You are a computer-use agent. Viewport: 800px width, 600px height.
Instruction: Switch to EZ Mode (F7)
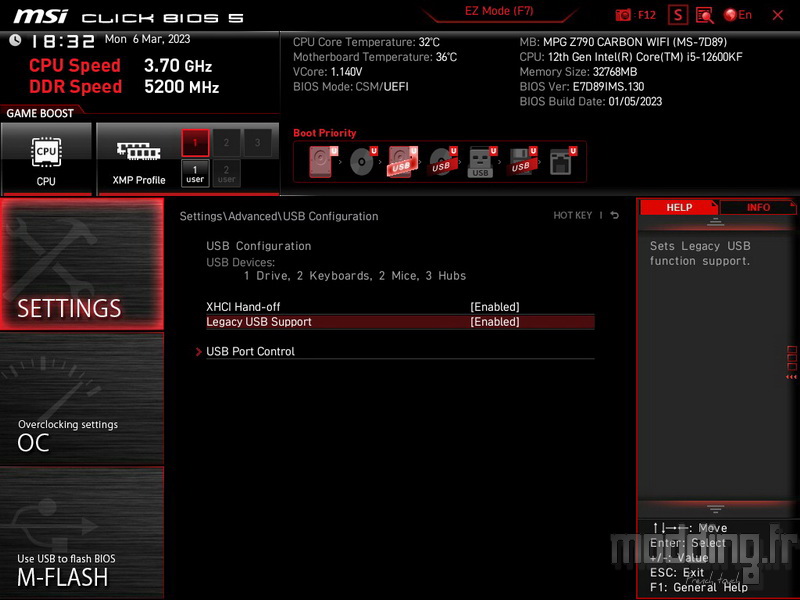pyautogui.click(x=499, y=11)
